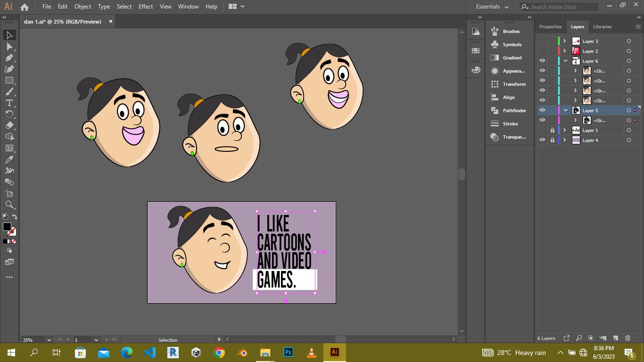This screenshot has width=644, height=362.
Task: Select the Rectangle tool
Action: click(9, 80)
